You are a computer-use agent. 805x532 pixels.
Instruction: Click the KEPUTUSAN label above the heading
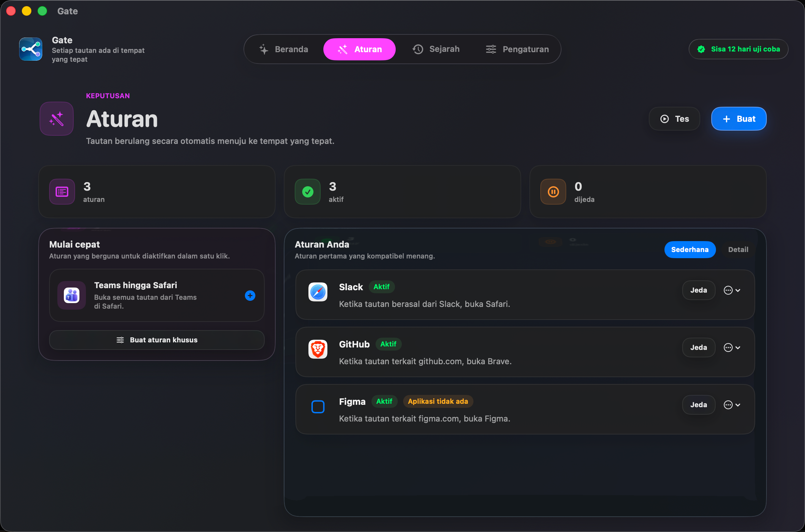[108, 96]
